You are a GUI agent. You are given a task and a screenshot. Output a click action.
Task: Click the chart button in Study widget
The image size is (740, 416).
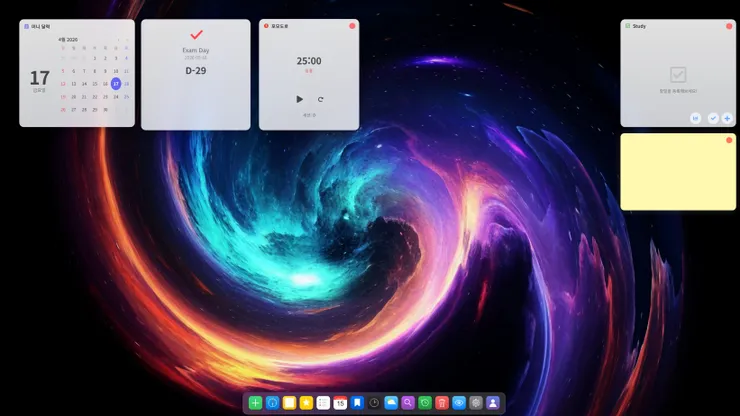pyautogui.click(x=695, y=118)
